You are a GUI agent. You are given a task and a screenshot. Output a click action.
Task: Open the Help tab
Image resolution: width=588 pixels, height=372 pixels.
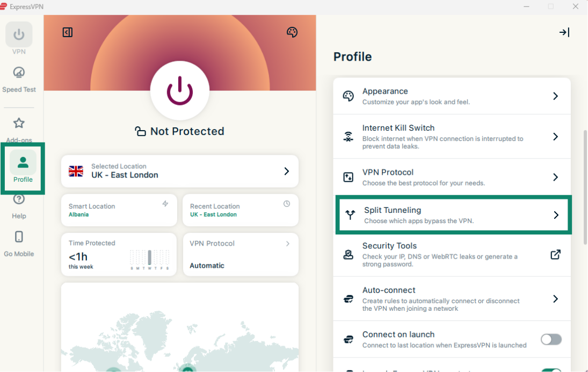point(19,206)
